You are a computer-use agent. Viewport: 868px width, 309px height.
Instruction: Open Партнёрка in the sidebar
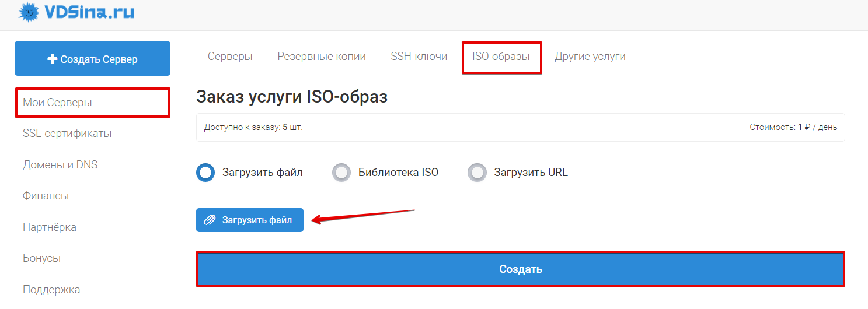point(50,227)
